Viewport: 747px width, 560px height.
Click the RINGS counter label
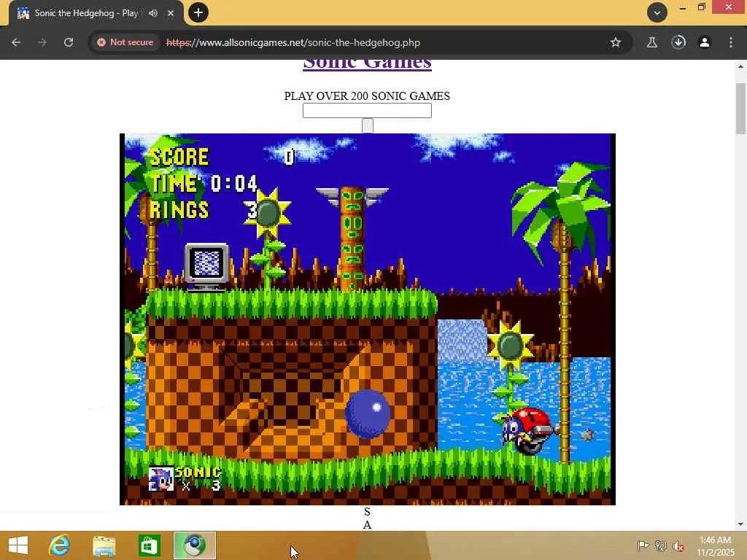(179, 209)
